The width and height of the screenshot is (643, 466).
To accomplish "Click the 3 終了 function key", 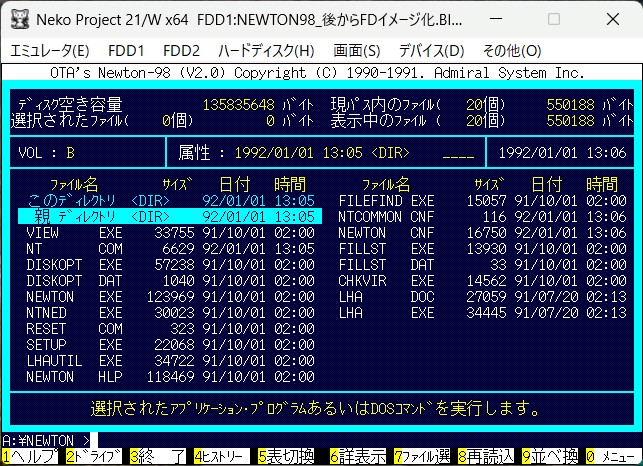I will click(x=159, y=457).
